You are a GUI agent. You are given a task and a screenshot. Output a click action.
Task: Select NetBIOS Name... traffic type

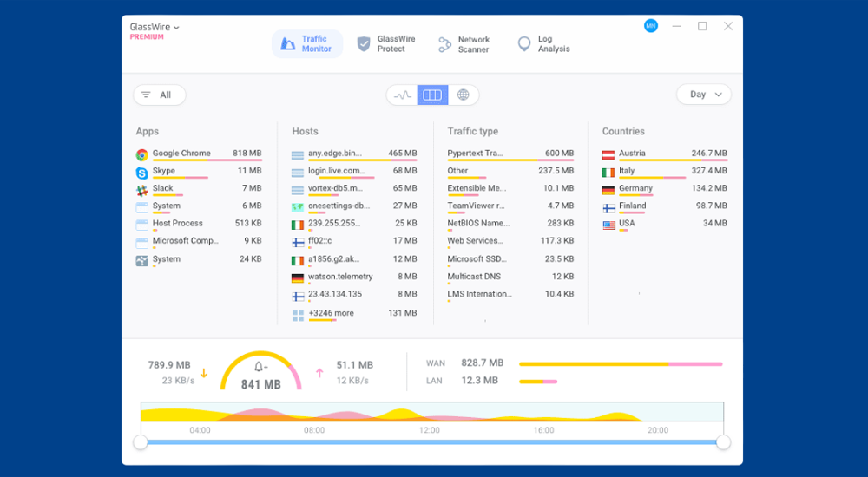click(510, 225)
